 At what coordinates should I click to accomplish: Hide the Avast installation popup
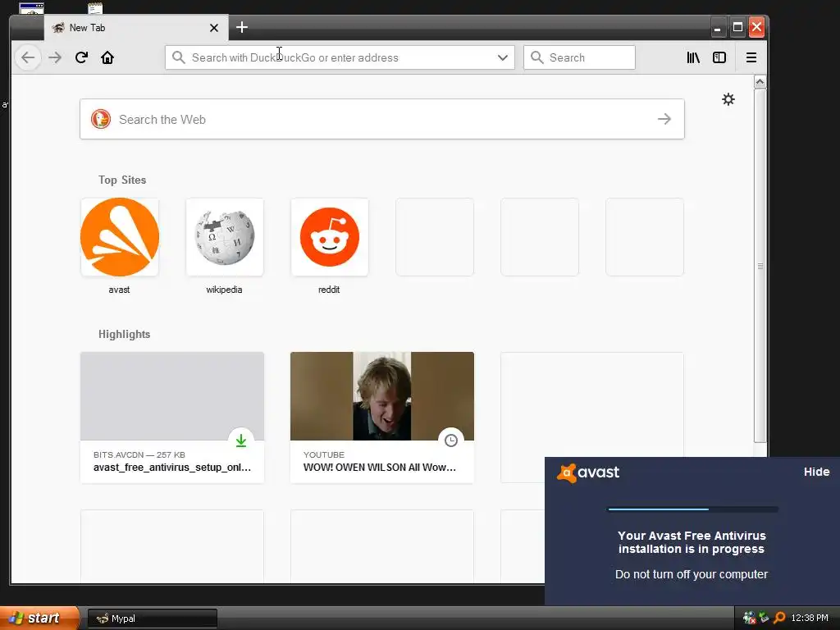point(816,472)
